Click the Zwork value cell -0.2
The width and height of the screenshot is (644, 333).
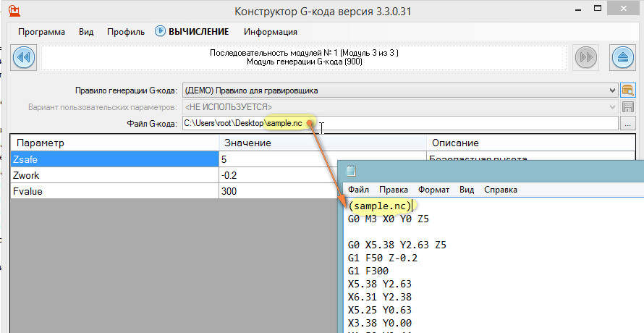tap(278, 175)
